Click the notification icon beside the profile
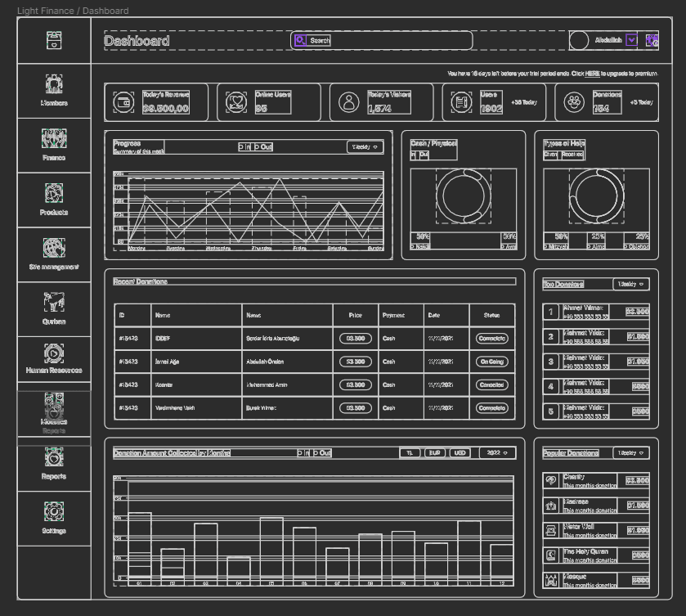Viewport: 686px width, 616px height. (x=652, y=40)
